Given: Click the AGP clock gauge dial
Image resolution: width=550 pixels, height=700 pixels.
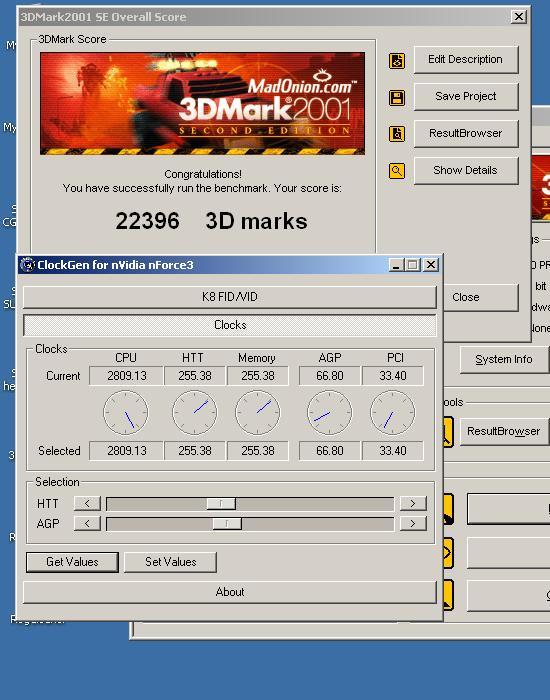Looking at the screenshot, I should pos(329,413).
